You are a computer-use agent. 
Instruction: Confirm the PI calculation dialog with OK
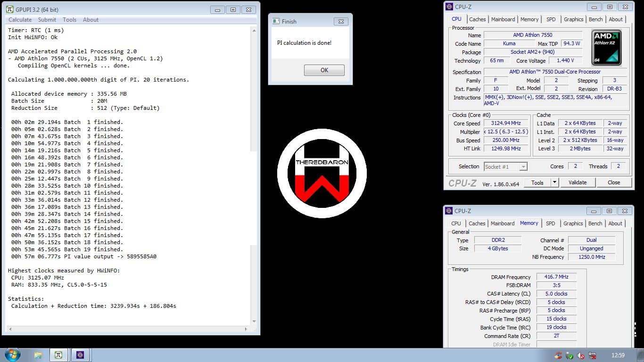(x=324, y=70)
